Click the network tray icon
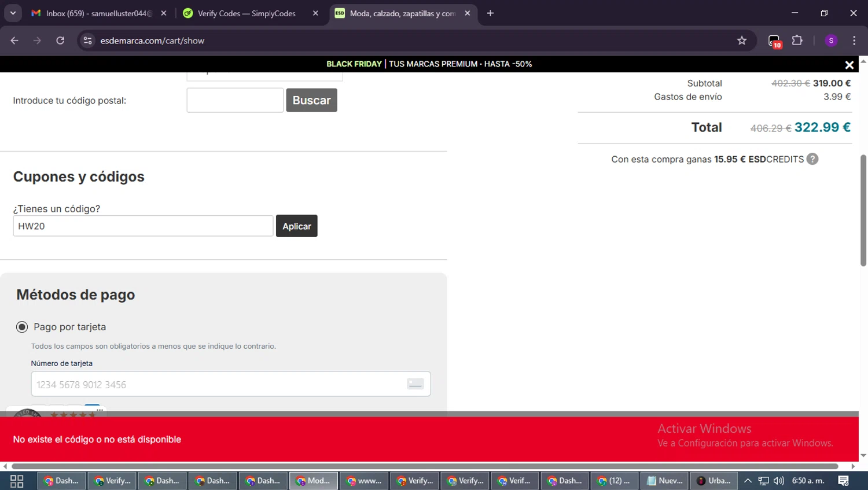868x490 pixels. point(764,481)
